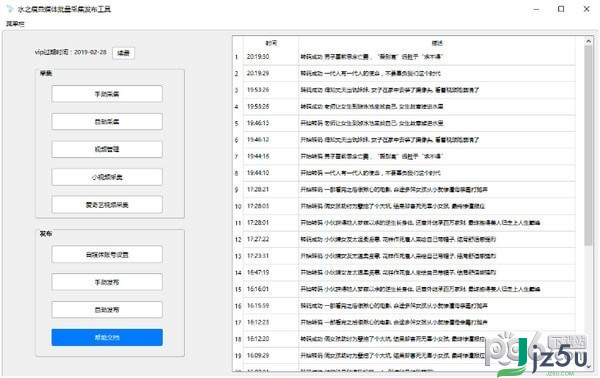Click the log scrollbar up arrow

pyautogui.click(x=589, y=41)
